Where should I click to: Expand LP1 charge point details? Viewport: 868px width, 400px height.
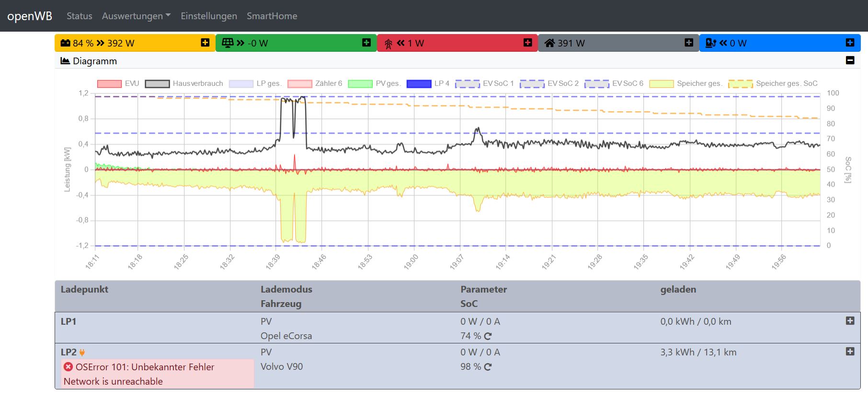(850, 321)
